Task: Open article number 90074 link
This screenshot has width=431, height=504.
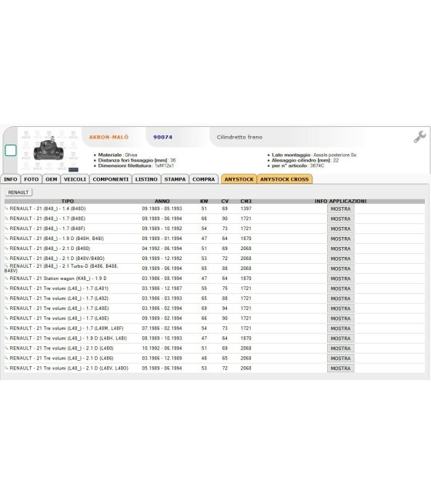Action: pos(162,137)
